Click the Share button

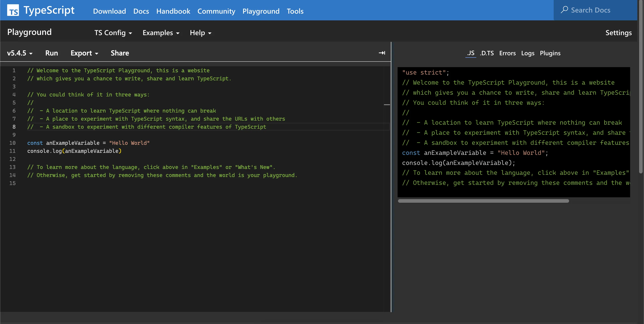tap(120, 53)
